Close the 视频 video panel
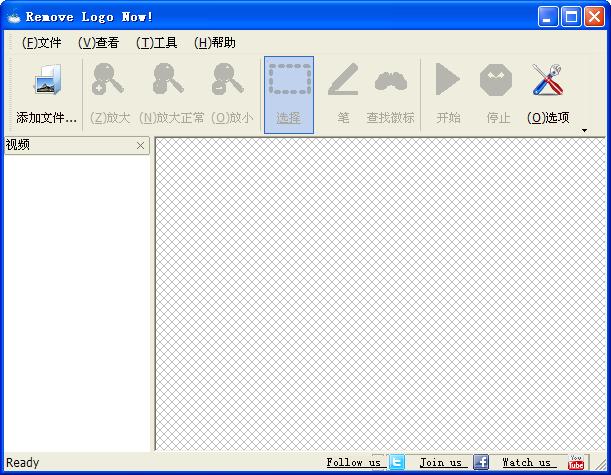Screen dimensions: 611x475 tap(141, 145)
